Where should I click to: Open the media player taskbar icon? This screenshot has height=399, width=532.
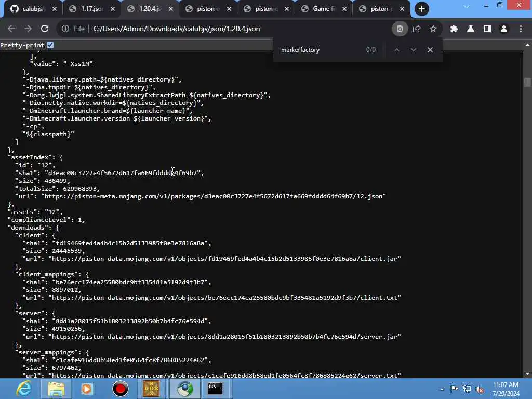pyautogui.click(x=87, y=389)
